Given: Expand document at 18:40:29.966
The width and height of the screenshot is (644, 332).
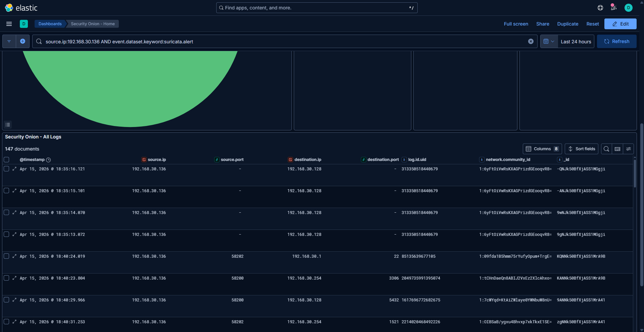Looking at the screenshot, I should click(14, 300).
